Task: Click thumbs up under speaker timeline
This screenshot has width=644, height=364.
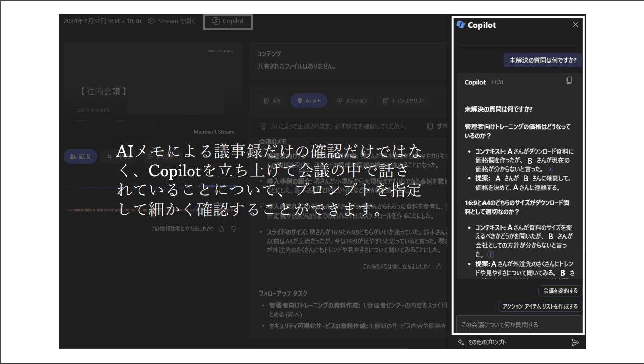Action: pyautogui.click(x=221, y=229)
